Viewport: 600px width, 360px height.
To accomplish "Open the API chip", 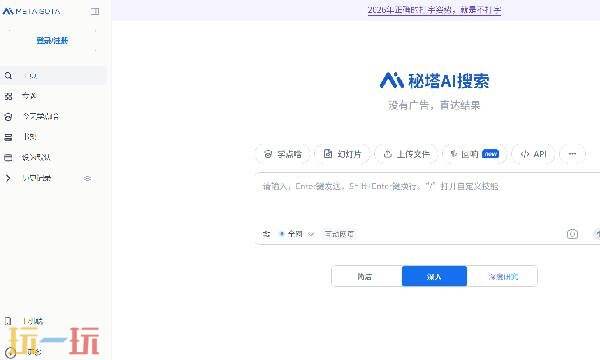I will [x=533, y=154].
